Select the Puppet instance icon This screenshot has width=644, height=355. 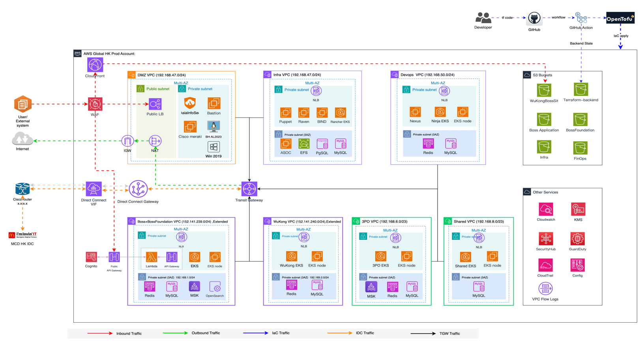point(285,112)
